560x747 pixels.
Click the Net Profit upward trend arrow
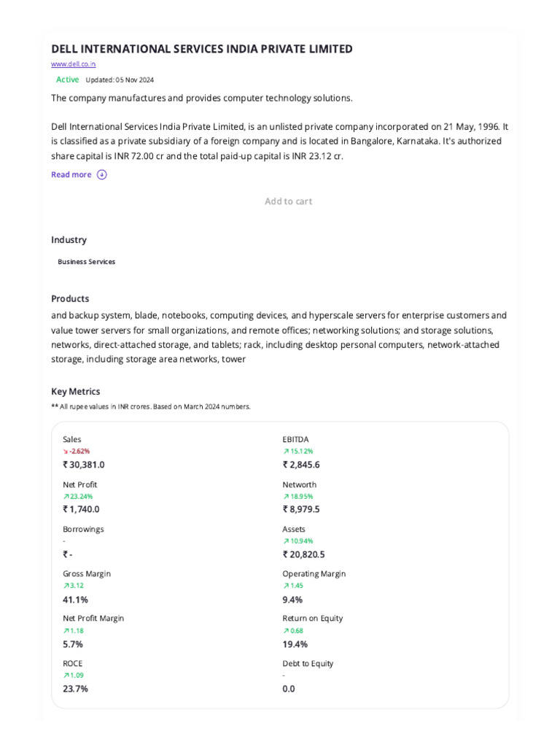66,497
